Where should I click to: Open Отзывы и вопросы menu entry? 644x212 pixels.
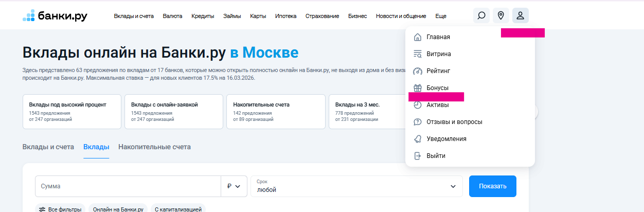click(454, 122)
